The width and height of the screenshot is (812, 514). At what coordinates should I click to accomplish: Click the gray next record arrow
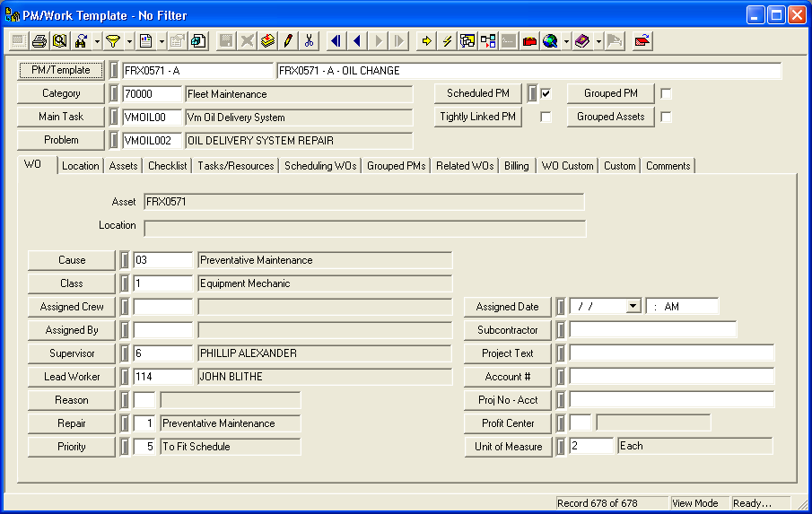pos(378,41)
